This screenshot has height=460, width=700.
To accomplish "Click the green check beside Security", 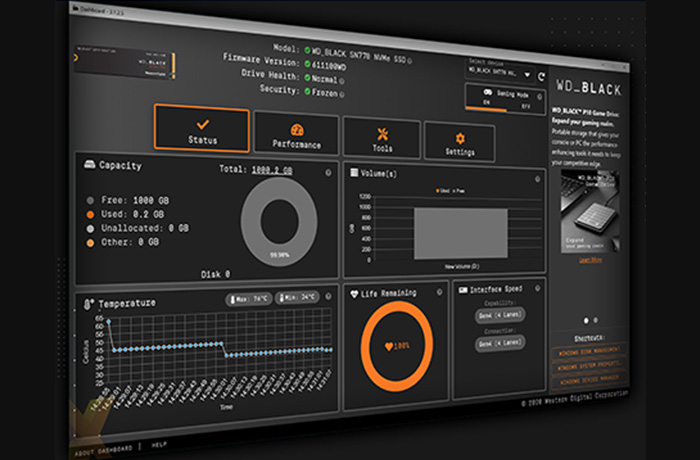I will point(307,91).
